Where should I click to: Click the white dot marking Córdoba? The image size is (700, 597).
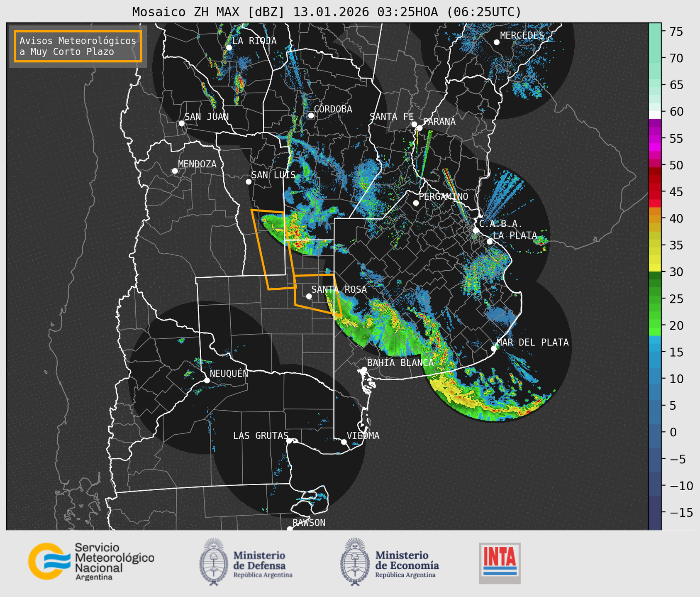pyautogui.click(x=311, y=115)
